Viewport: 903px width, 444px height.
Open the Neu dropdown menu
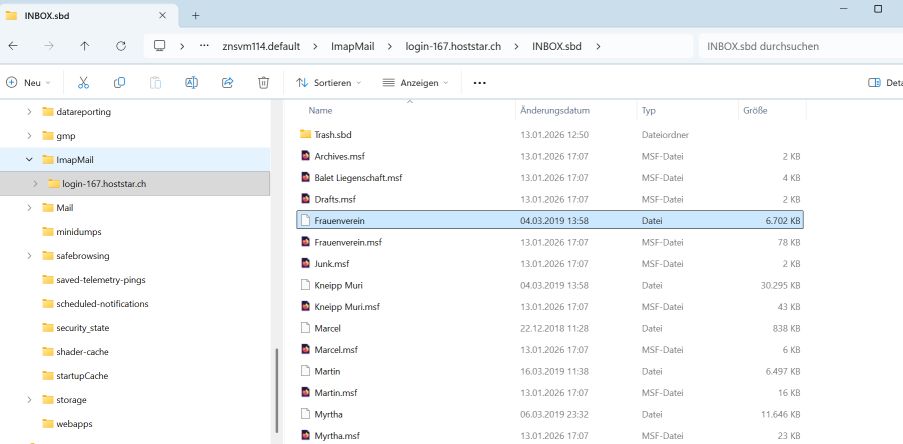pyautogui.click(x=30, y=83)
